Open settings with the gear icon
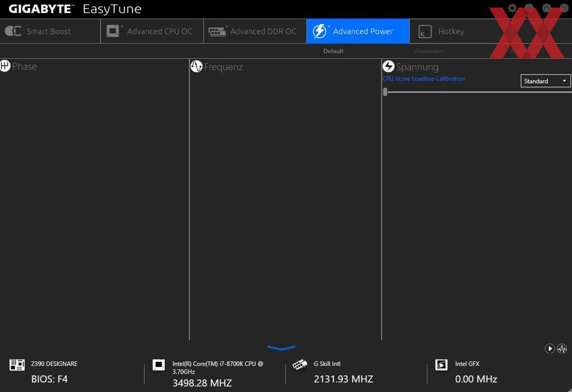 [512, 8]
